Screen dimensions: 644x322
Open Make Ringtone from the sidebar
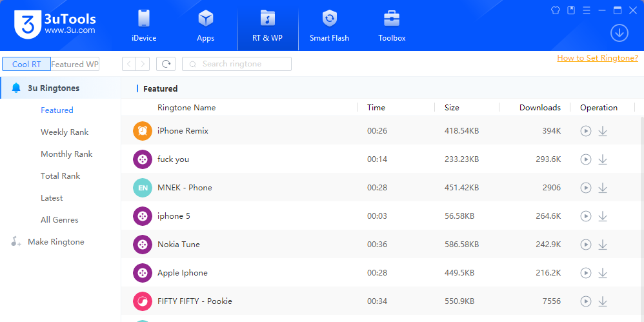pyautogui.click(x=55, y=242)
